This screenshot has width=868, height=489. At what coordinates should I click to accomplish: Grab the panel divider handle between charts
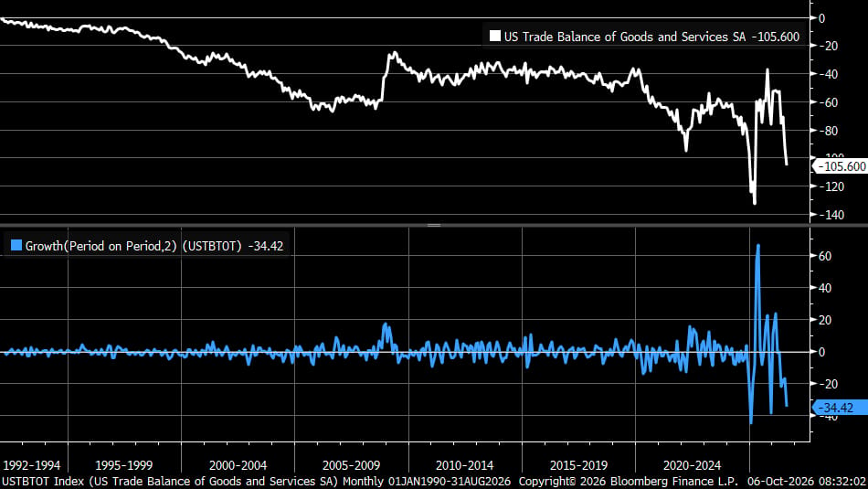point(434,226)
